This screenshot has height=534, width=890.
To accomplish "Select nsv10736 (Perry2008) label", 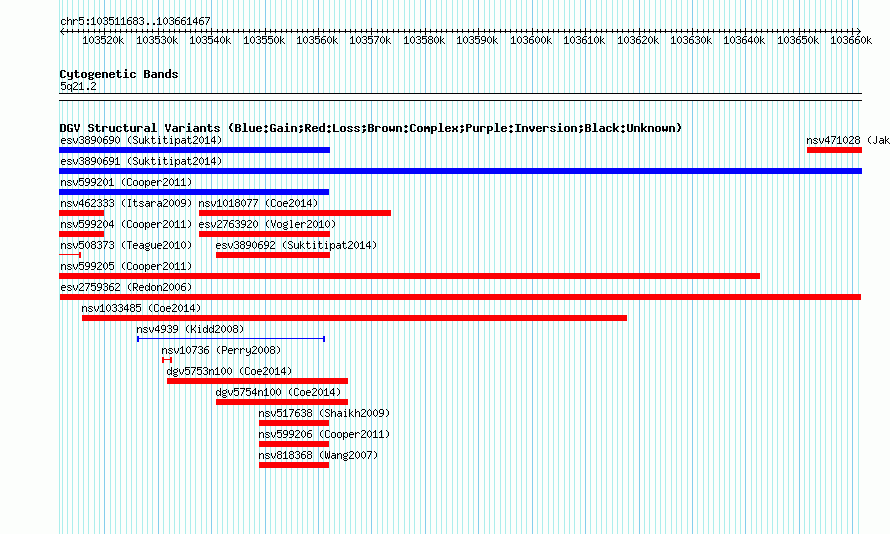I will click(221, 350).
